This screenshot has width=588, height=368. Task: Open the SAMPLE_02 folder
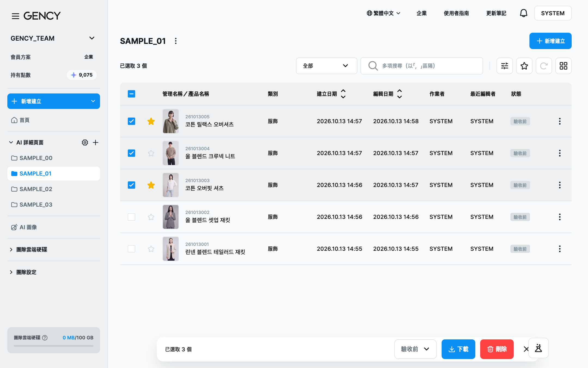(x=54, y=189)
